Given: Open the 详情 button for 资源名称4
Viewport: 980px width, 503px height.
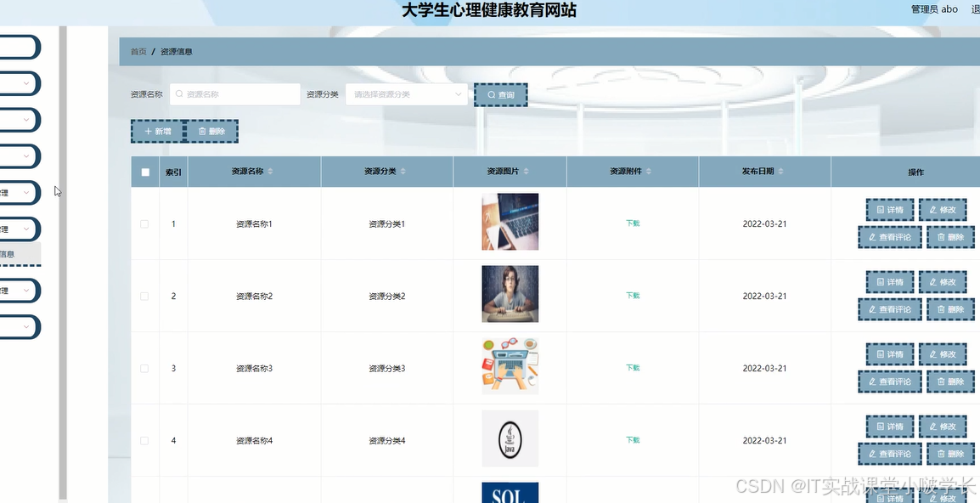Looking at the screenshot, I should [890, 427].
